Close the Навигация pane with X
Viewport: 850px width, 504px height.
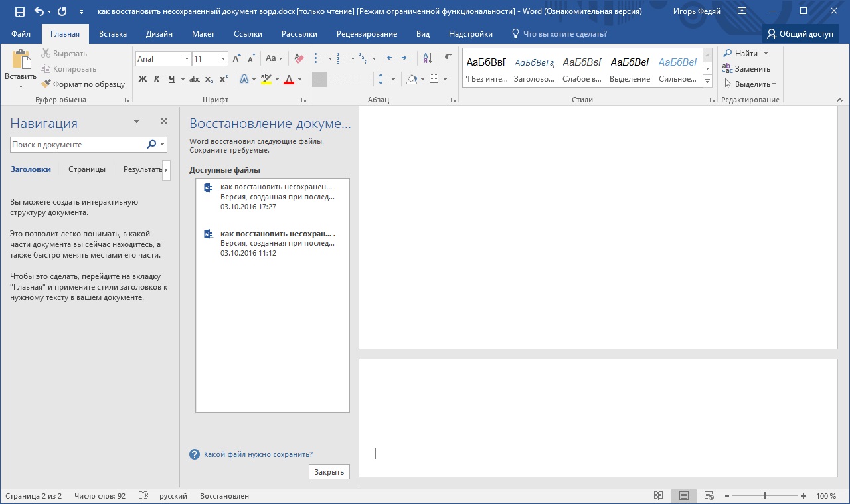(x=164, y=122)
